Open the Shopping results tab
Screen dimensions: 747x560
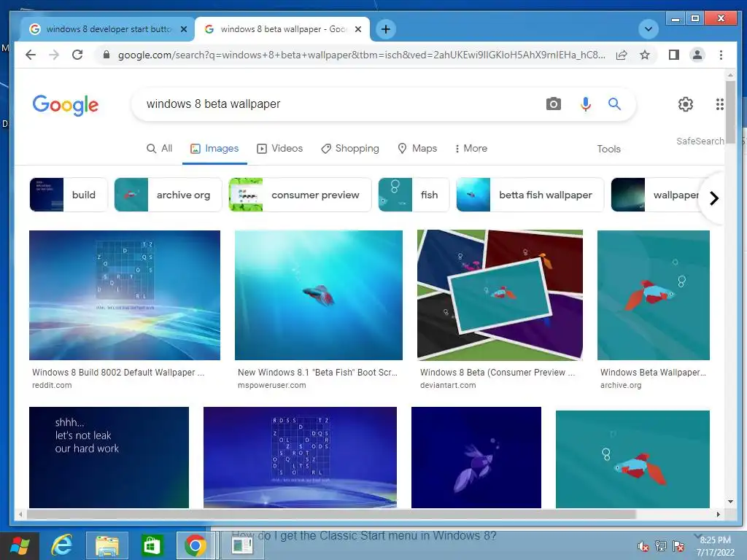click(349, 149)
